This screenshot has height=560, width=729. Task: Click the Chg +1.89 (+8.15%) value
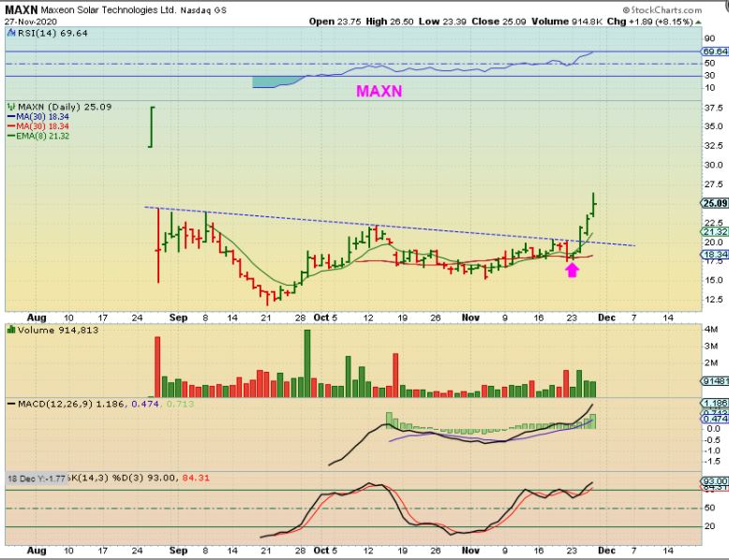click(650, 22)
